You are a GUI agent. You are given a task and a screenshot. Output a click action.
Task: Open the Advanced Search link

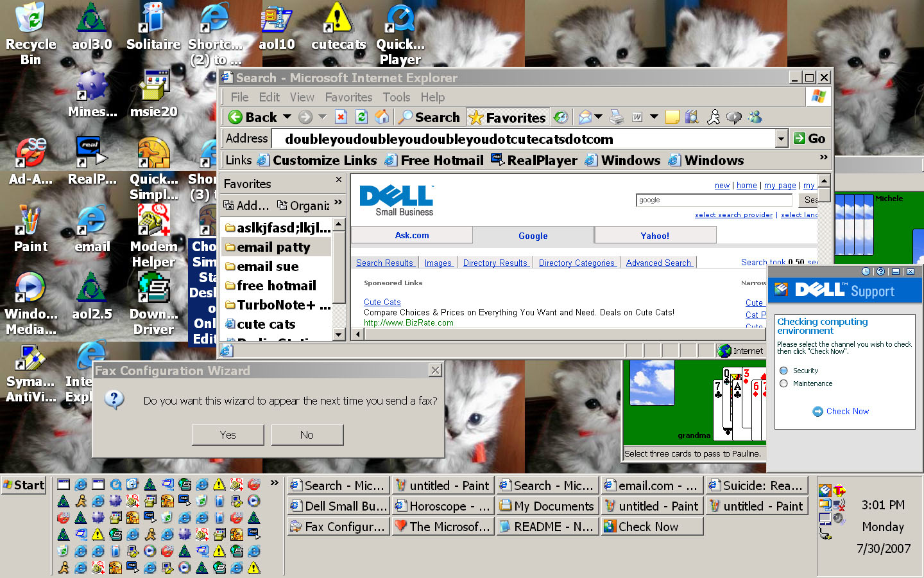coord(658,263)
